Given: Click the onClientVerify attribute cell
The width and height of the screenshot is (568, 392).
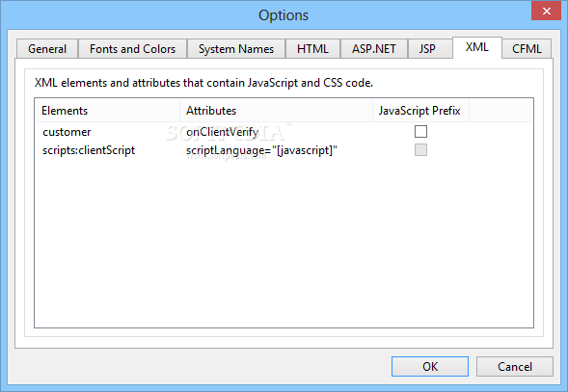Looking at the screenshot, I should (223, 132).
